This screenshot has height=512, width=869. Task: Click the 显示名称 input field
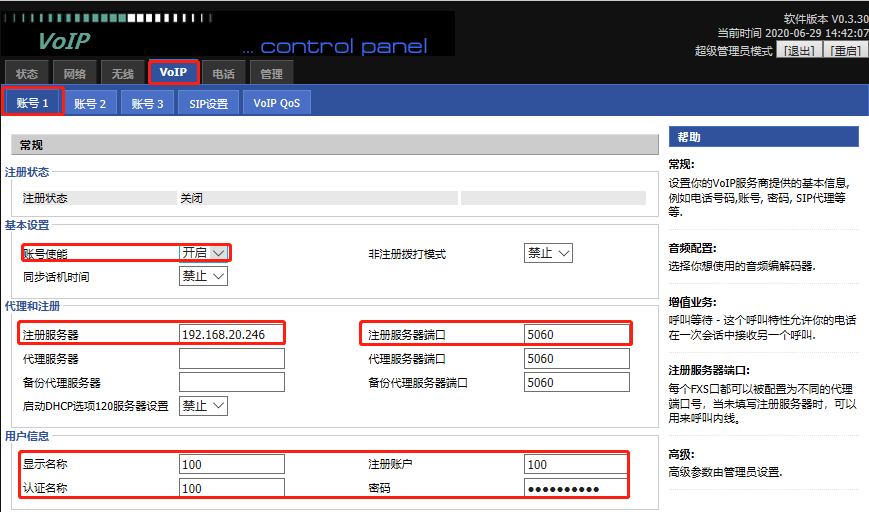click(x=231, y=464)
